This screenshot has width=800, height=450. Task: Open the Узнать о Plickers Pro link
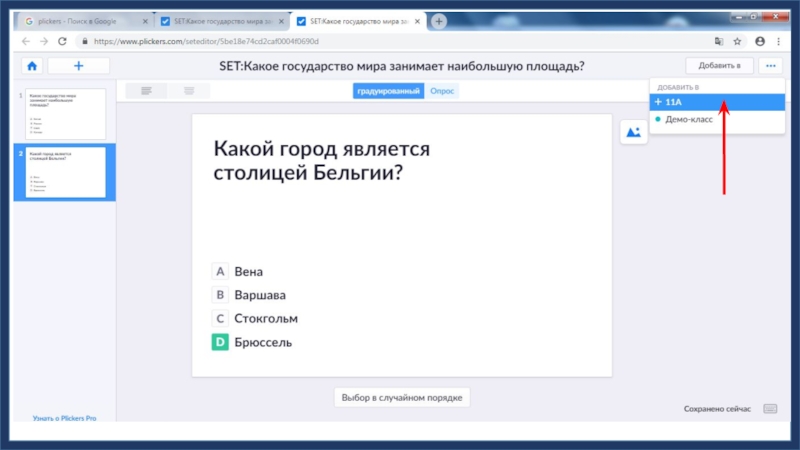pos(64,418)
